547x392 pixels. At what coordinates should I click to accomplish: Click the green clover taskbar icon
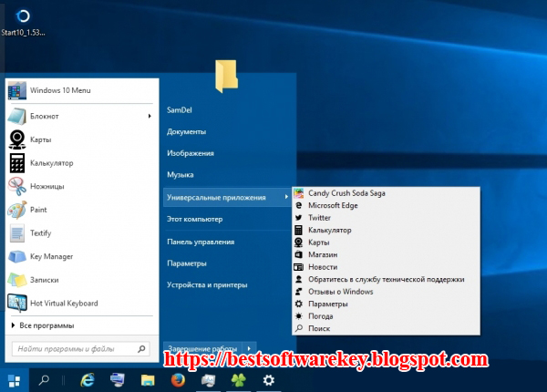click(x=239, y=380)
